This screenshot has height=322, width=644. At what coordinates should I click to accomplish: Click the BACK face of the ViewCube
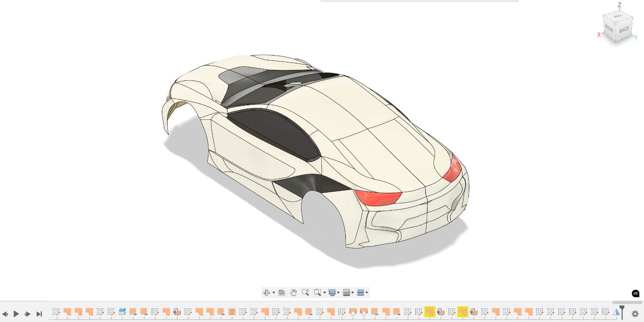pos(624,29)
